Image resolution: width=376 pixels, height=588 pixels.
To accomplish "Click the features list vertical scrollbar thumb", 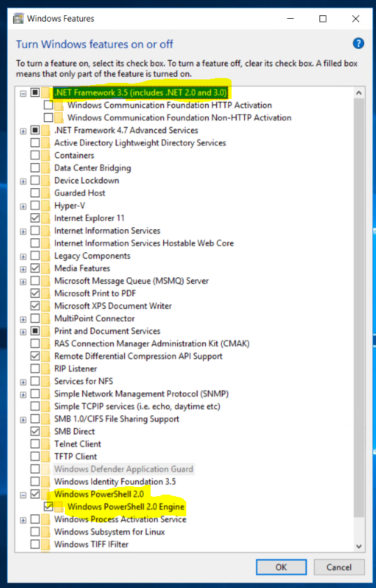I will (x=359, y=308).
